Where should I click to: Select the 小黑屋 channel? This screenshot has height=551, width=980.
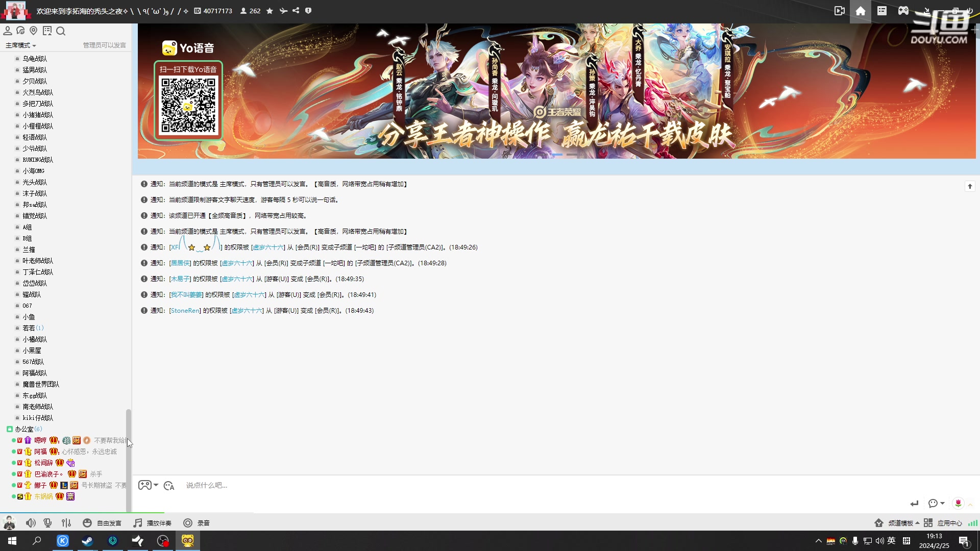32,350
